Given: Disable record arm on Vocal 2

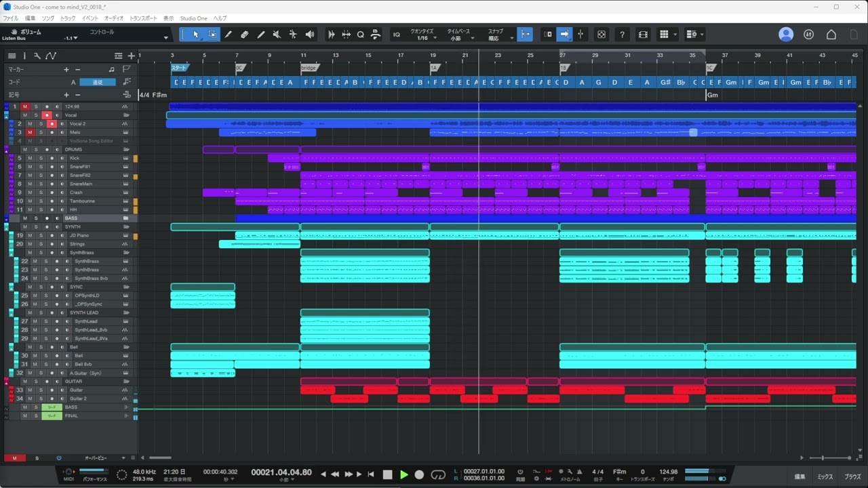Looking at the screenshot, I should [x=52, y=124].
